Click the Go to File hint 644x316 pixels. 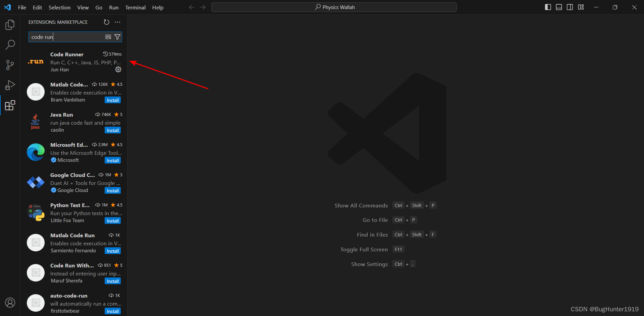tap(375, 220)
